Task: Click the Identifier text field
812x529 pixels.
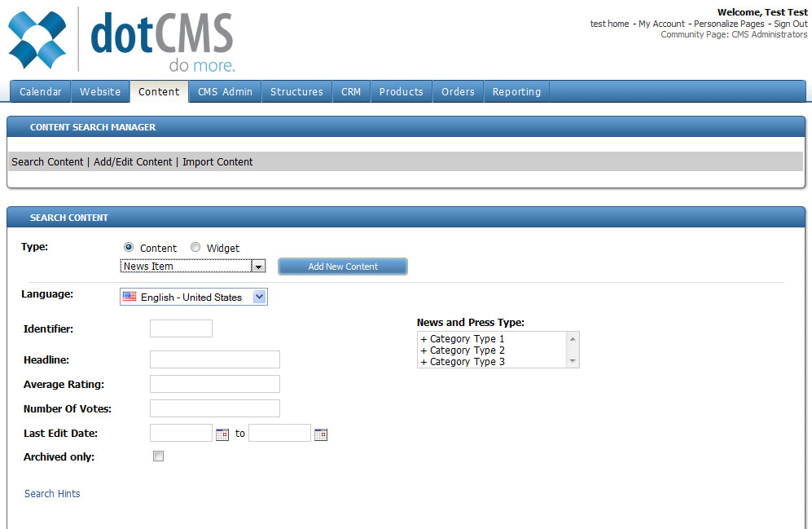Action: pyautogui.click(x=181, y=328)
